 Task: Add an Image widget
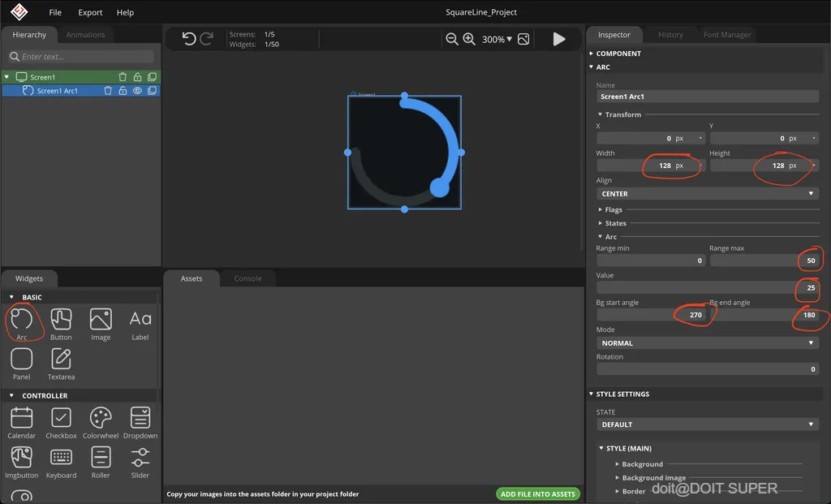tap(101, 322)
